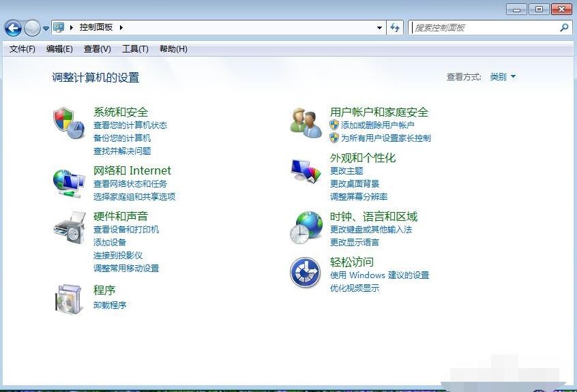Image resolution: width=577 pixels, height=392 pixels.
Task: Open 用户帐户和家庭安全 heading
Action: point(379,112)
